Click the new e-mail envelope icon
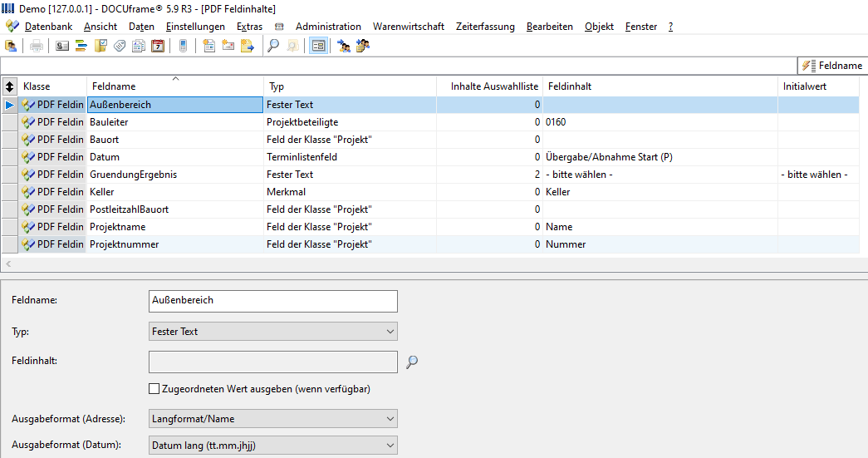Viewport: 868px width, 458px height. pos(228,46)
